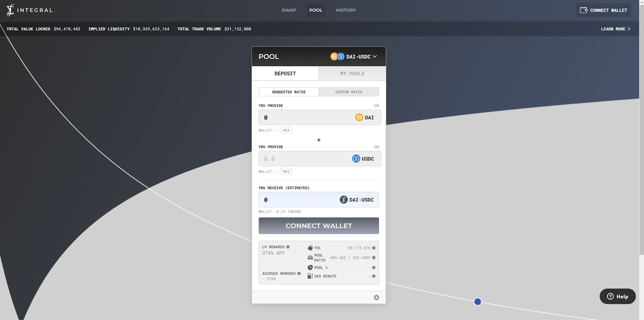
Task: Click the Accrued Rewards info icon
Action: point(299,273)
